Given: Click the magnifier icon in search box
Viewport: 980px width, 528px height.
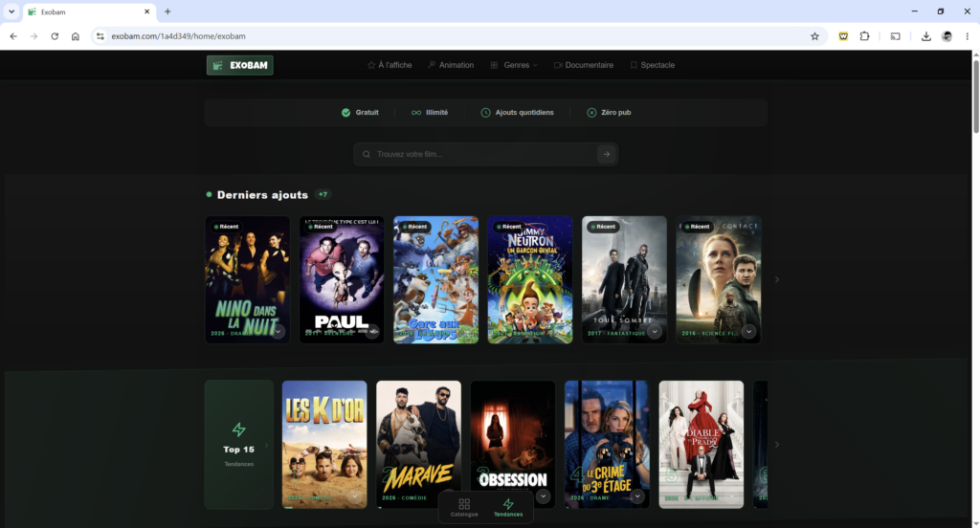Looking at the screenshot, I should pyautogui.click(x=367, y=154).
